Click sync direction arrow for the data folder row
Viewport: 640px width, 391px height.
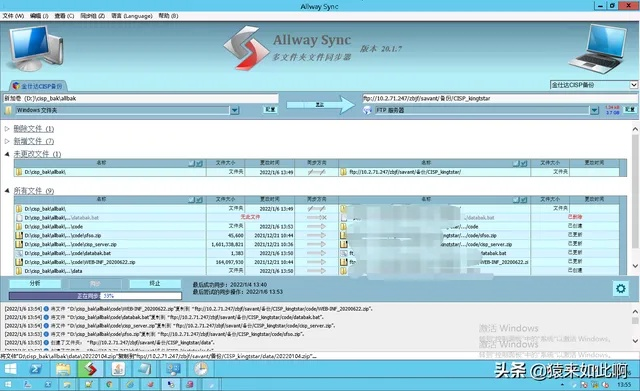click(x=317, y=271)
